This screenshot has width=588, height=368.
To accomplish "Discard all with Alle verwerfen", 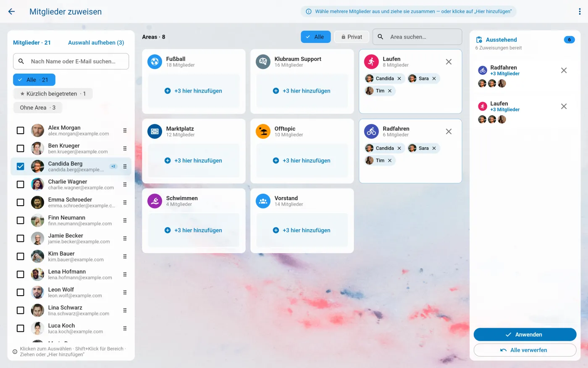I will click(x=525, y=350).
